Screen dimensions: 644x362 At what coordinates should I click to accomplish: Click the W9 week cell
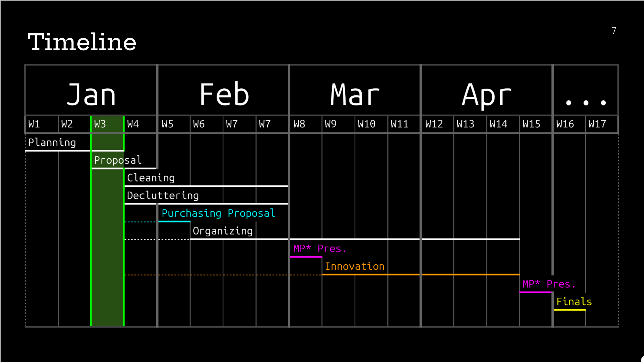339,124
